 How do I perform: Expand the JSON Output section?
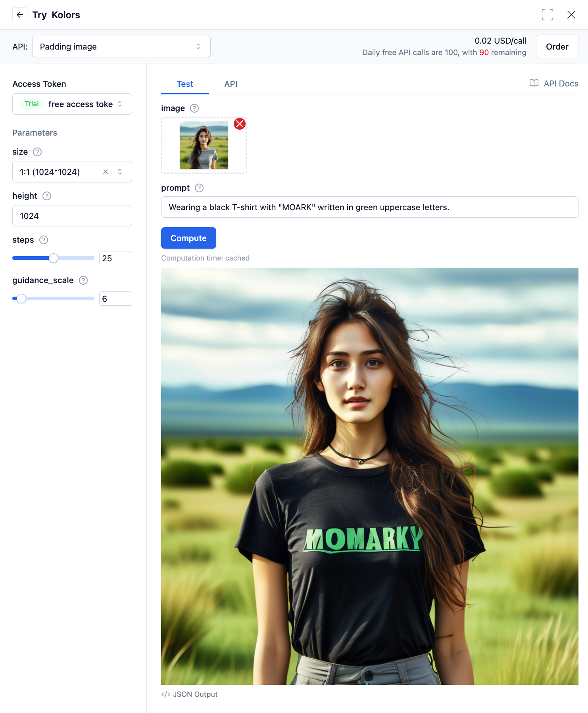190,694
